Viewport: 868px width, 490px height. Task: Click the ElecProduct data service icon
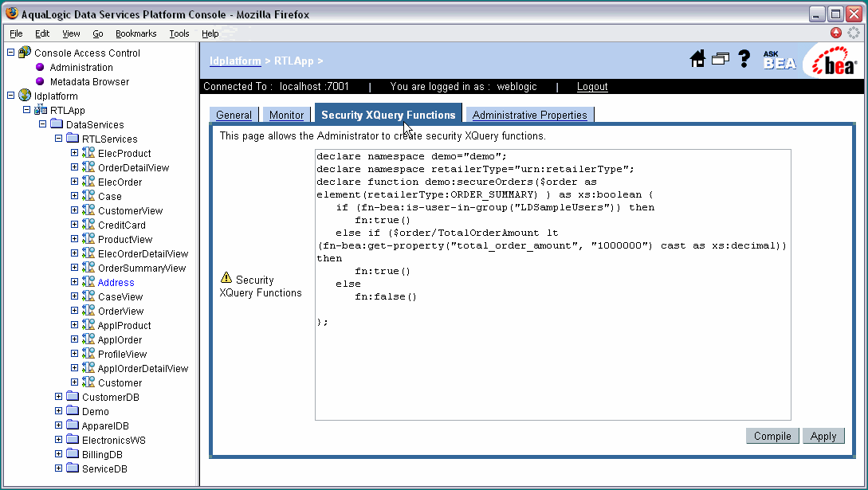88,153
